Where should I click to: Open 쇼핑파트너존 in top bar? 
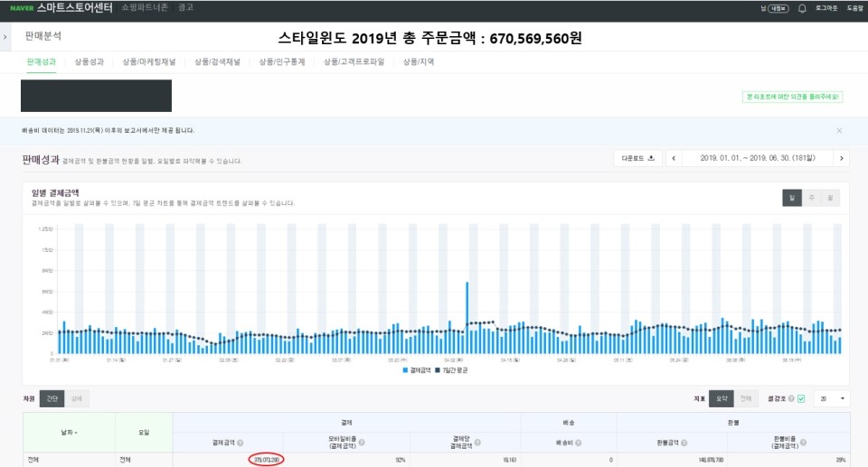[x=145, y=8]
